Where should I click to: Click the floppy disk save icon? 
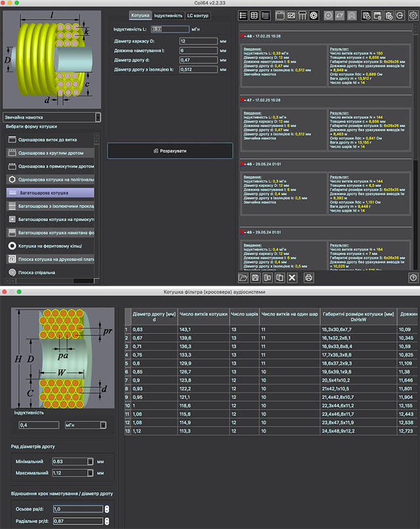point(255,278)
